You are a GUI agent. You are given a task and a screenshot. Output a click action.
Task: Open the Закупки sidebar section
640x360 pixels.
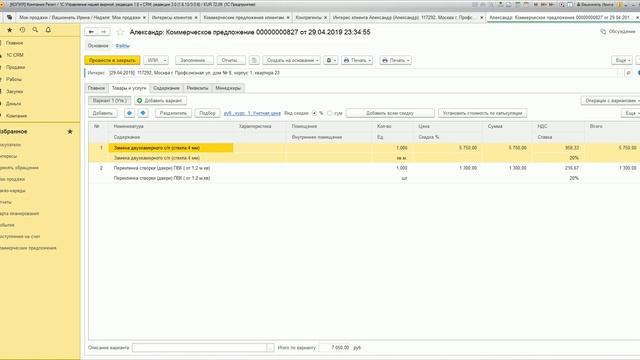pos(14,91)
